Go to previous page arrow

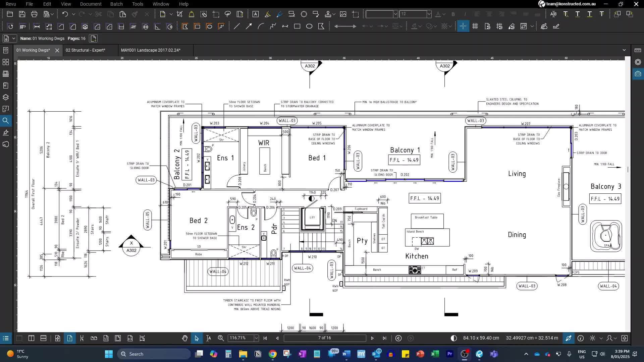click(x=277, y=338)
